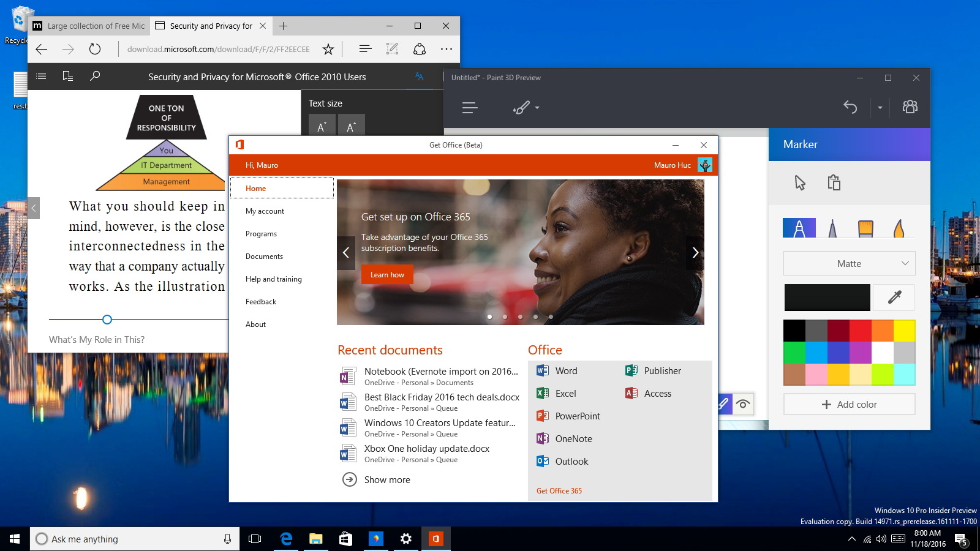The image size is (980, 551).
Task: Click the Ask me anything search box
Action: tap(135, 539)
